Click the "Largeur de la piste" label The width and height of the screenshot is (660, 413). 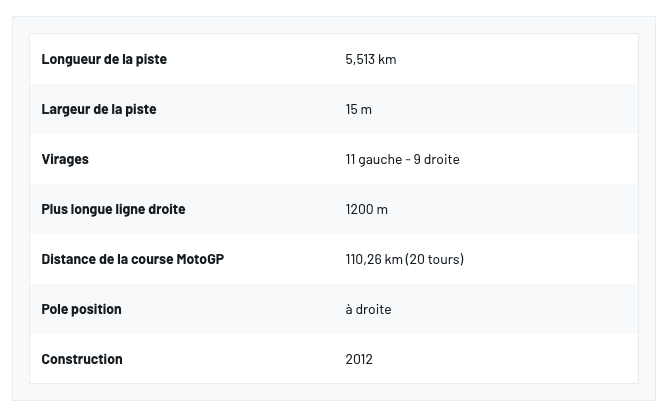99,109
